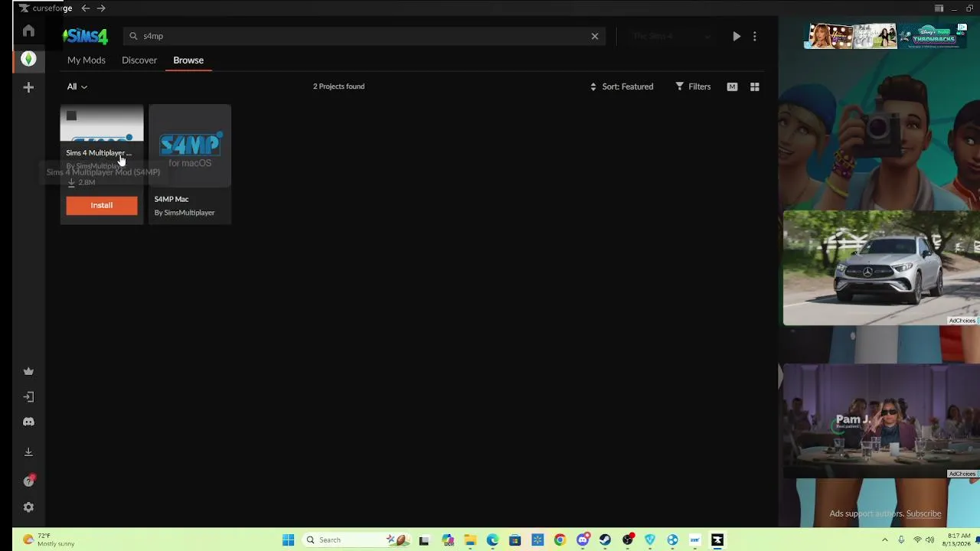Open the help icon with red badge
This screenshot has height=551, width=980.
click(28, 481)
